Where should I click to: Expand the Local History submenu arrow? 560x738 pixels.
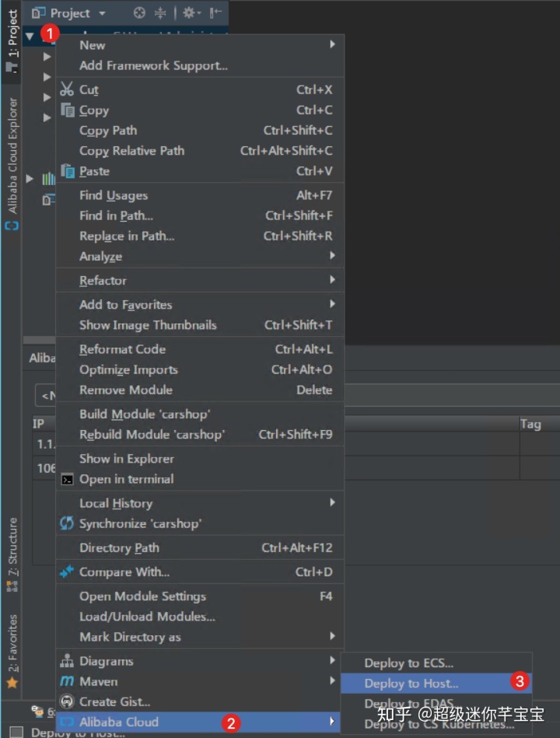click(x=332, y=502)
